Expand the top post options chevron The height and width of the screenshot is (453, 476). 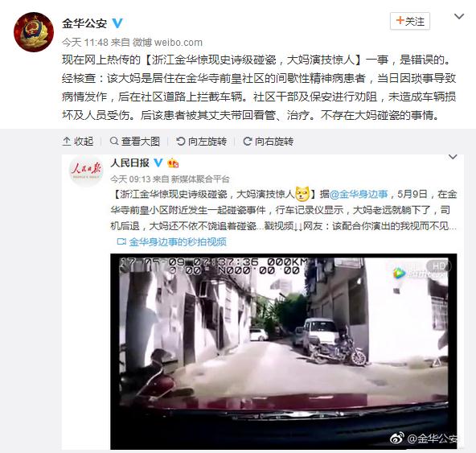point(458,16)
